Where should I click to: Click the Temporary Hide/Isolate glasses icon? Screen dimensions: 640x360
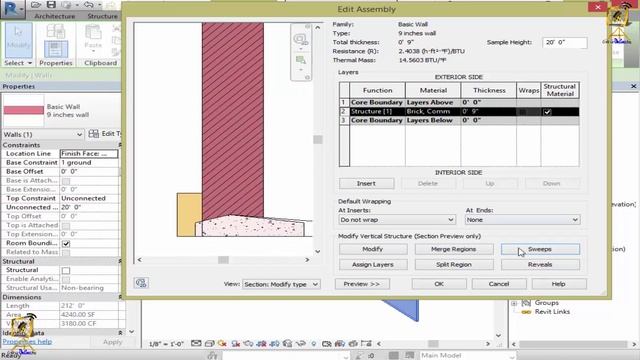click(x=301, y=344)
